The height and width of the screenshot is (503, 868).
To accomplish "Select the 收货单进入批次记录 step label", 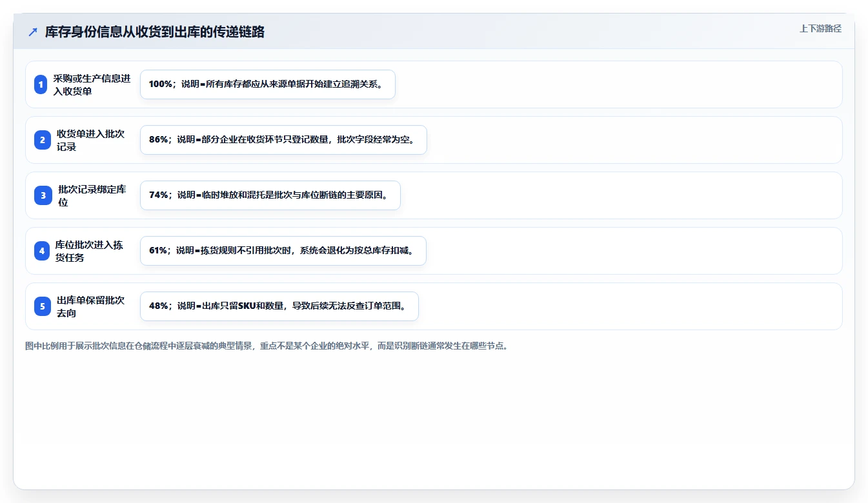I will pos(90,140).
